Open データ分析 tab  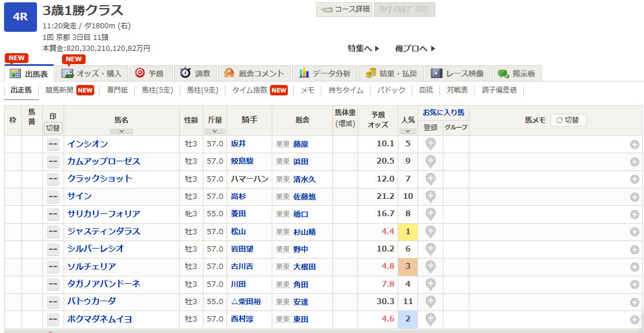pos(324,73)
